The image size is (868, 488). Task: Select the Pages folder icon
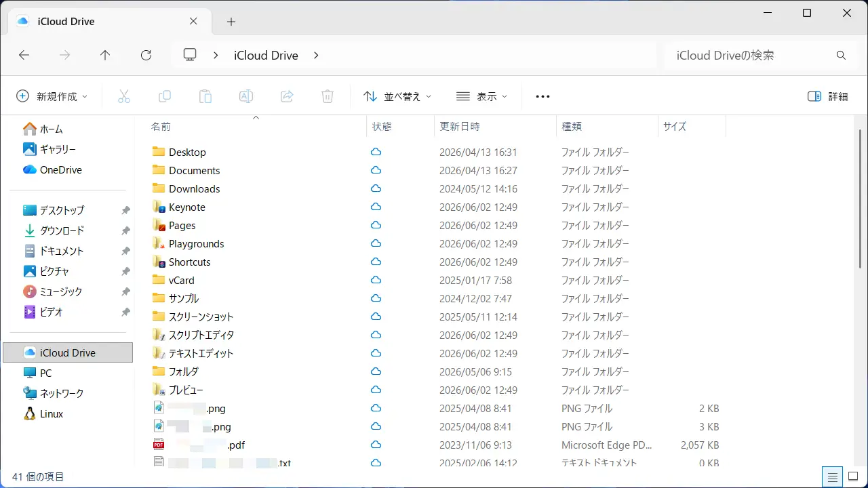tap(159, 225)
